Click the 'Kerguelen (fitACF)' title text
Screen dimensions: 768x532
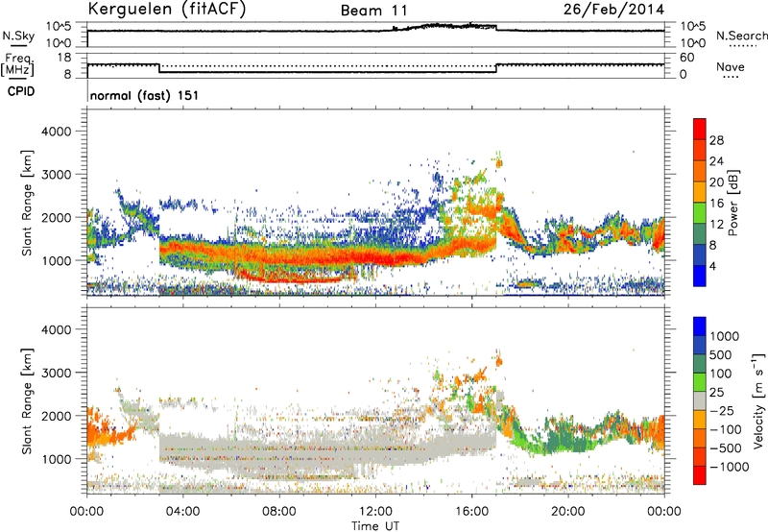point(166,9)
